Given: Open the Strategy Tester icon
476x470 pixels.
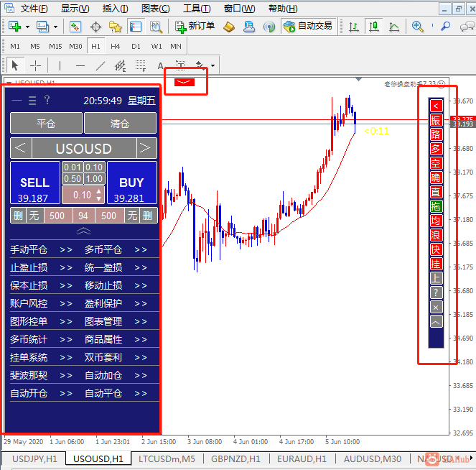Looking at the screenshot, I should pos(156,27).
